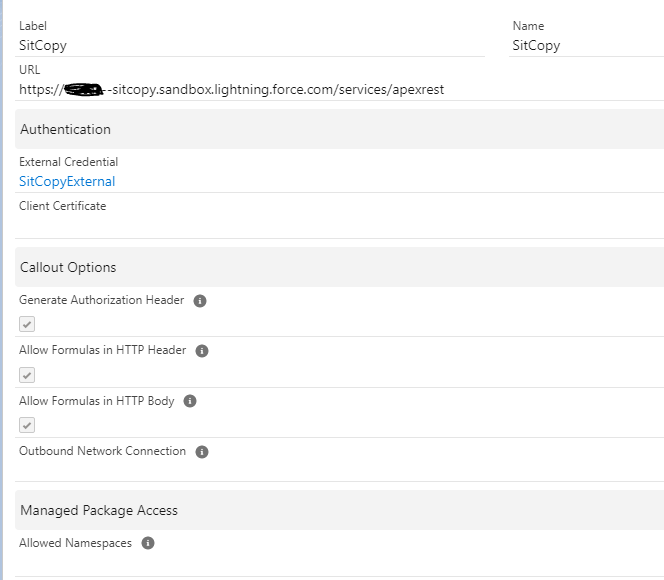
Task: Click the Outbound Network Connection info icon
Action: [x=202, y=452]
